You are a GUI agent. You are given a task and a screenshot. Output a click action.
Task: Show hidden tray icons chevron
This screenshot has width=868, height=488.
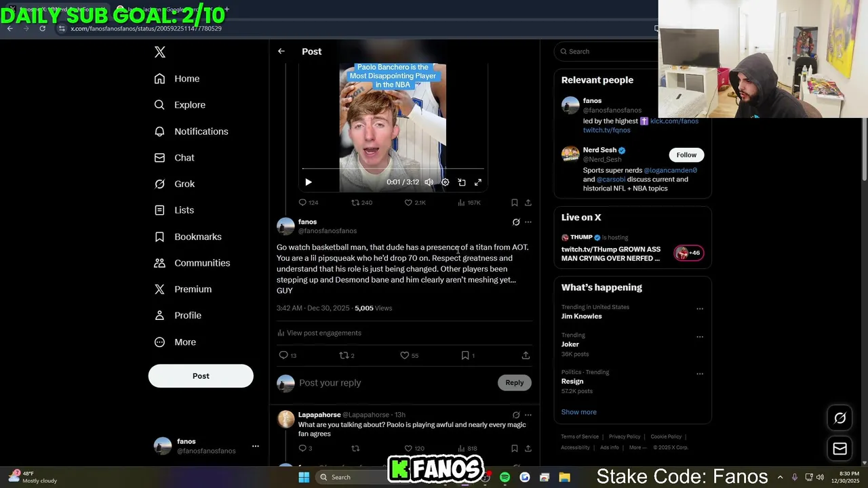[x=780, y=477]
